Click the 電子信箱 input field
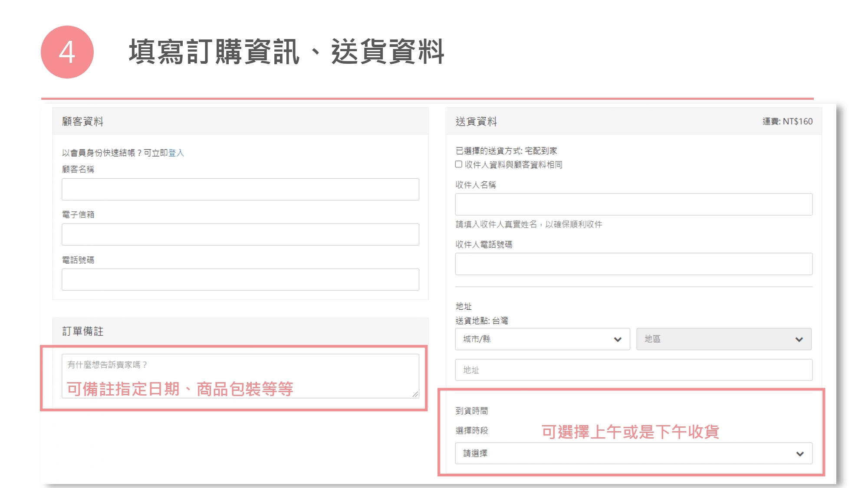Screen dimensions: 868x488 (x=240, y=234)
